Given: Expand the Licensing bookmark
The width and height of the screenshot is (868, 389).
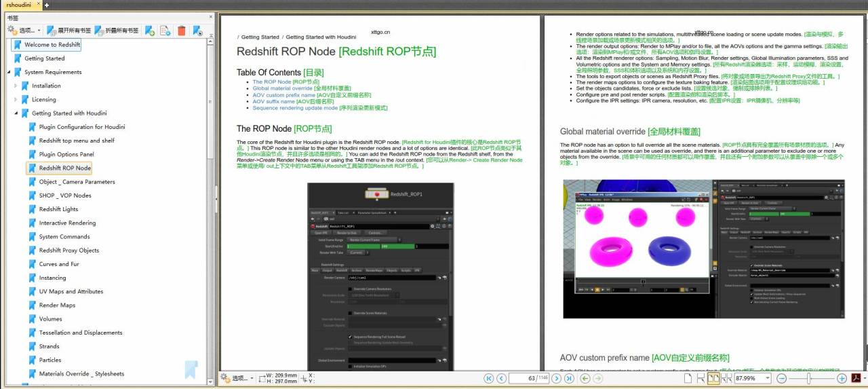Looking at the screenshot, I should click(x=16, y=100).
